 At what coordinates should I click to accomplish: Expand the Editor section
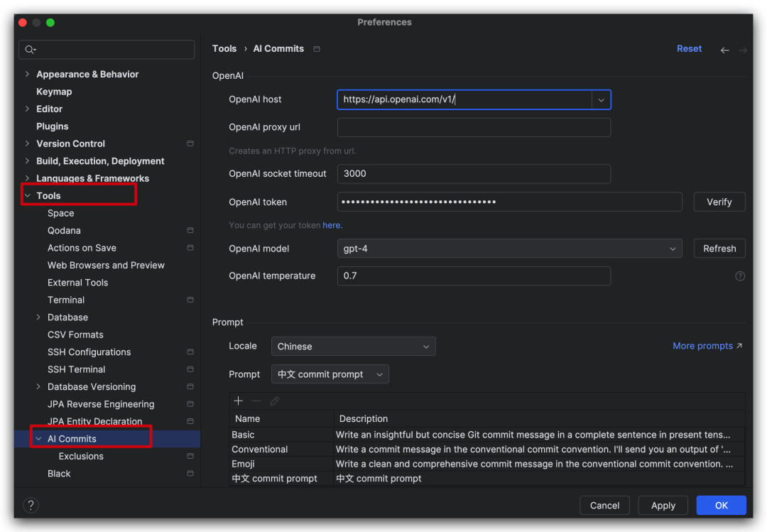28,109
